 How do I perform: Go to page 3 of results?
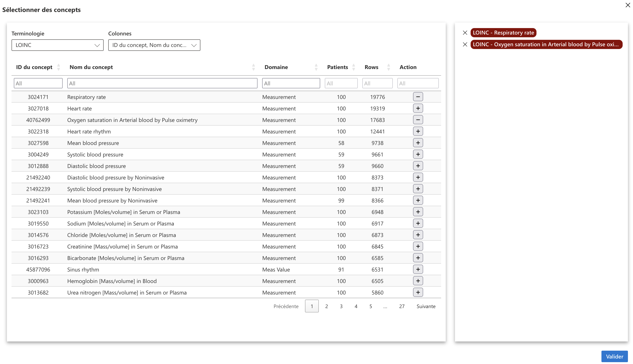[x=341, y=306]
